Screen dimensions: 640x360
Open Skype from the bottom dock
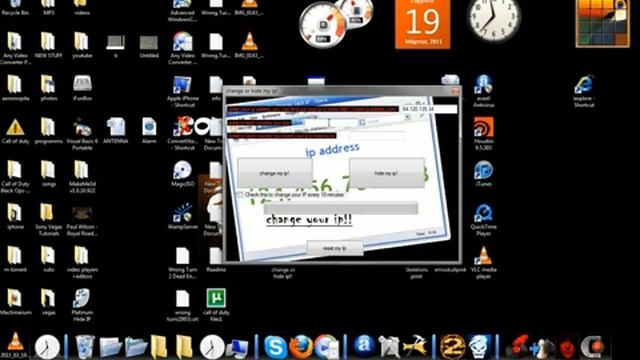click(275, 347)
